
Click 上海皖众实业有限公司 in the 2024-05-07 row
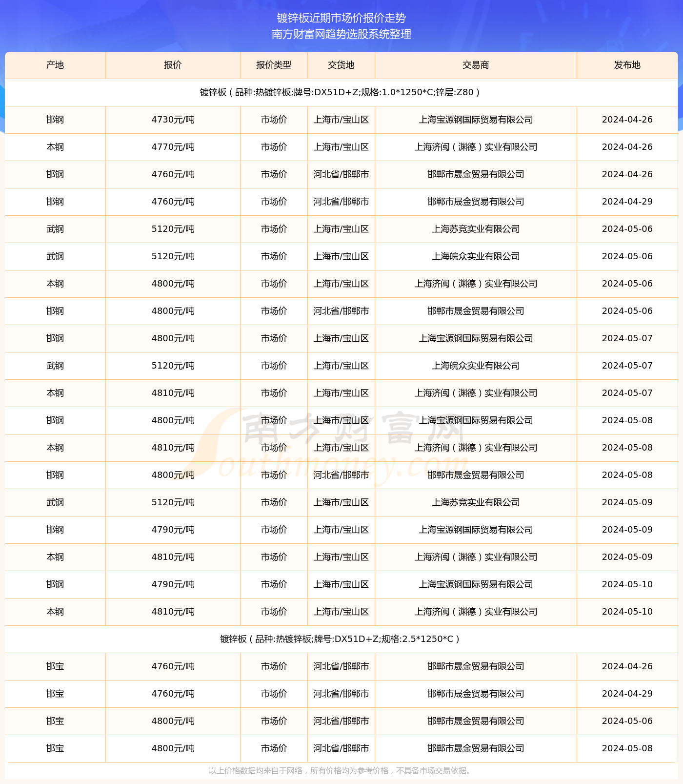476,366
